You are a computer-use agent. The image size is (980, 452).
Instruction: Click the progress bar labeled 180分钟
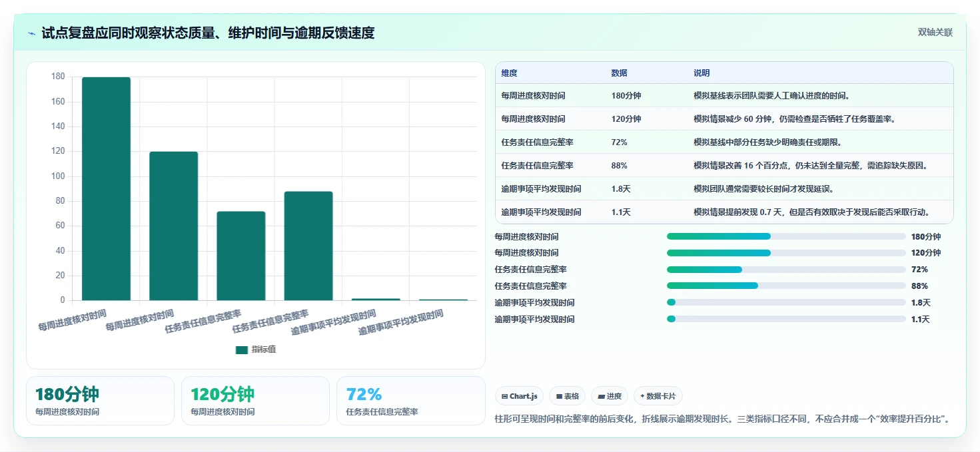click(786, 236)
